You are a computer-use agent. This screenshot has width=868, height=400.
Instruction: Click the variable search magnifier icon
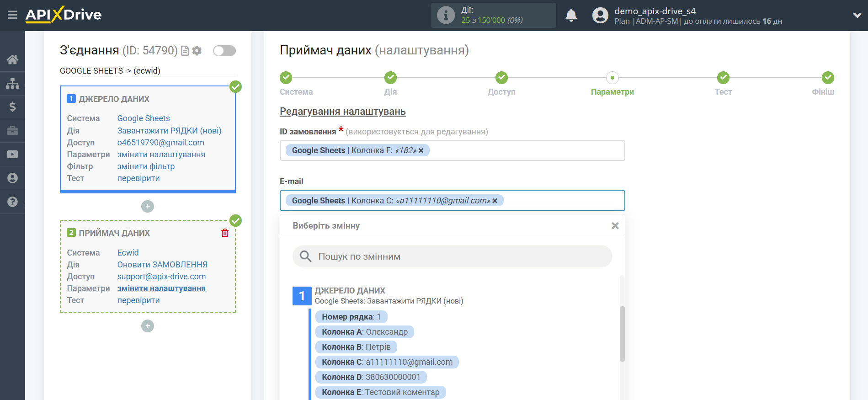coord(305,256)
